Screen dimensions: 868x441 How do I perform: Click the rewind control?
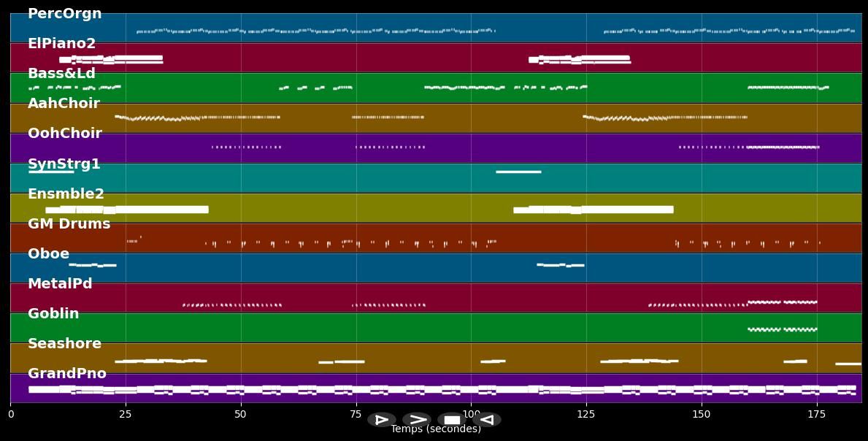coord(486,420)
